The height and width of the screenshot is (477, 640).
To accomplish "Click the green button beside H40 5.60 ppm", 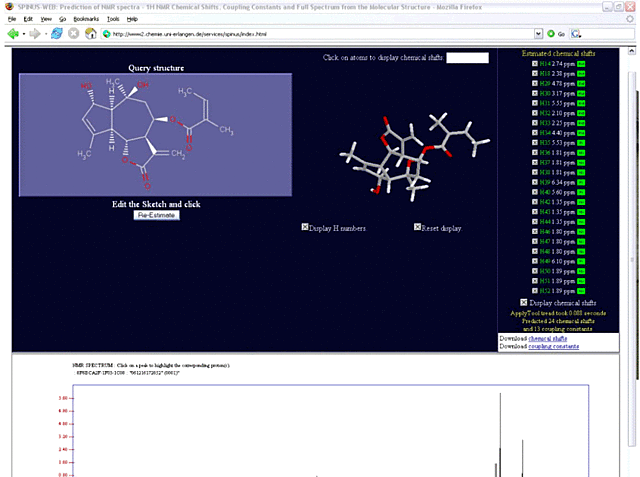I will (581, 192).
